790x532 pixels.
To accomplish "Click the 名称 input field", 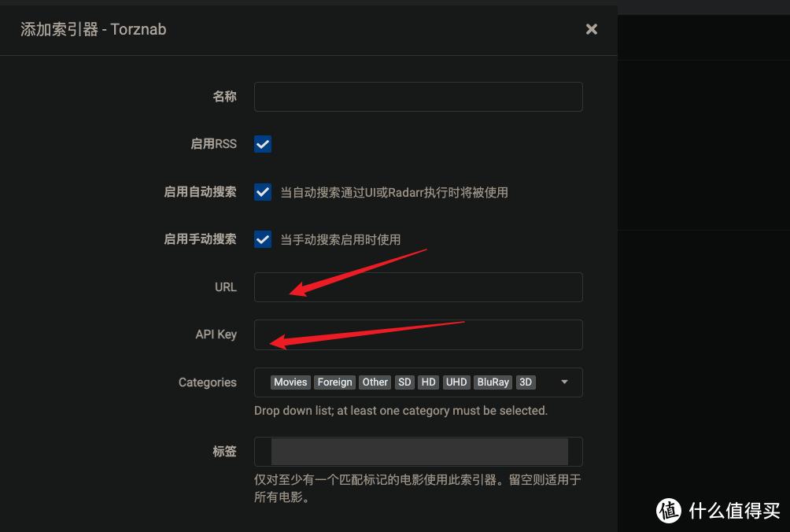I will (418, 96).
